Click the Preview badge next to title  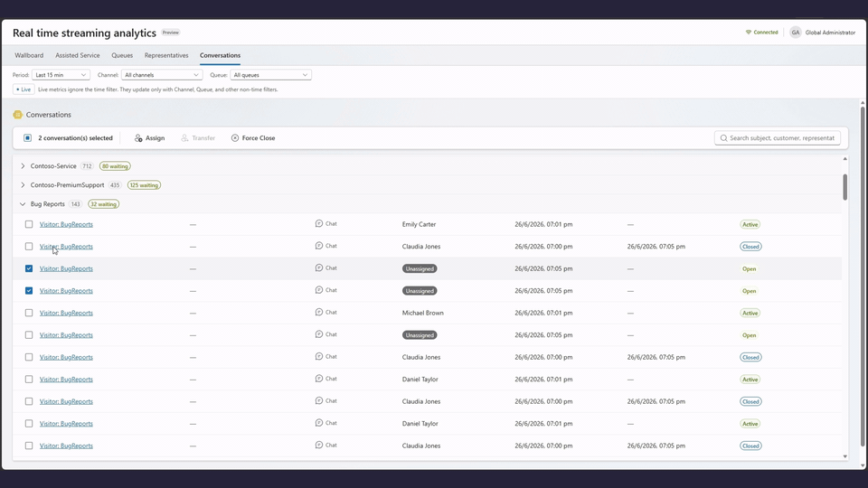point(171,33)
